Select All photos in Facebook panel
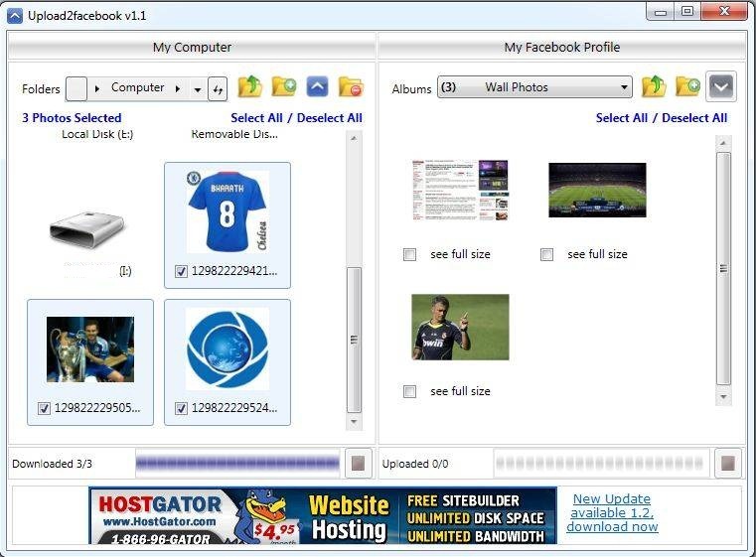The height and width of the screenshot is (557, 756). click(x=622, y=118)
